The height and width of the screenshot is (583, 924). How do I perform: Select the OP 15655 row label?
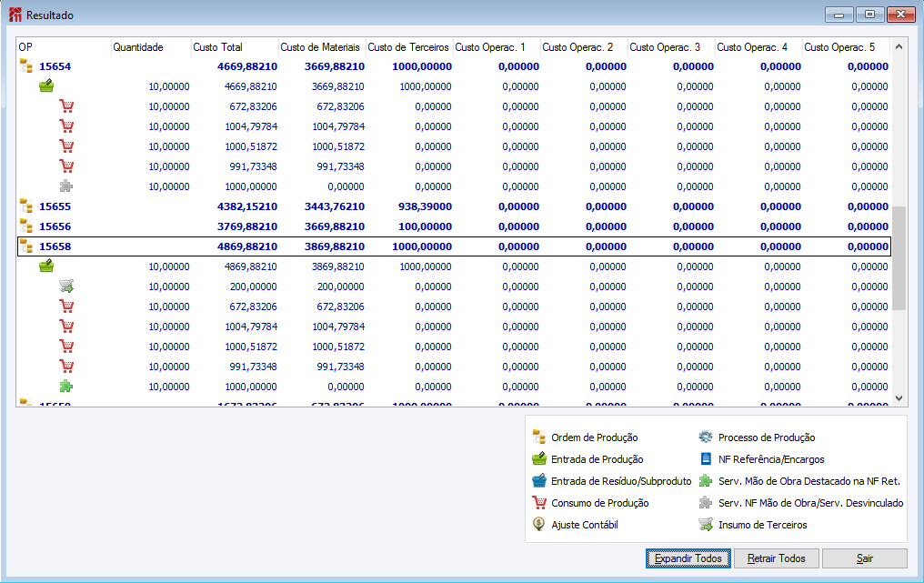[55, 206]
